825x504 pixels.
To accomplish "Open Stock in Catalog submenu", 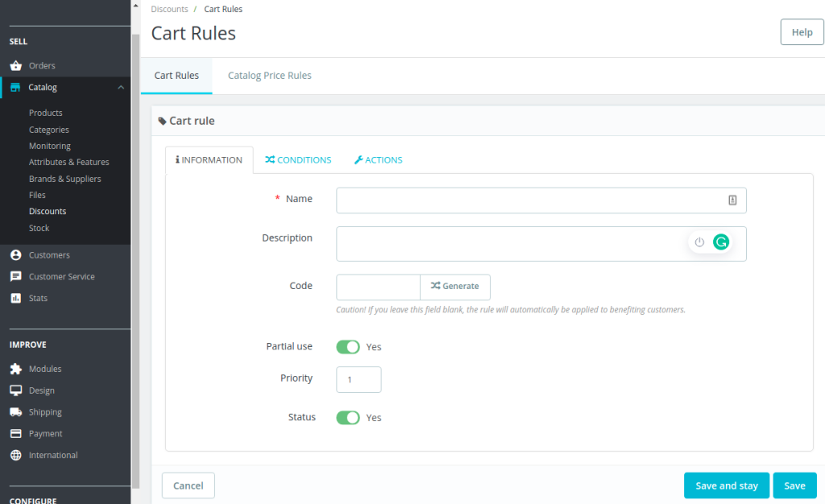I will [x=39, y=228].
